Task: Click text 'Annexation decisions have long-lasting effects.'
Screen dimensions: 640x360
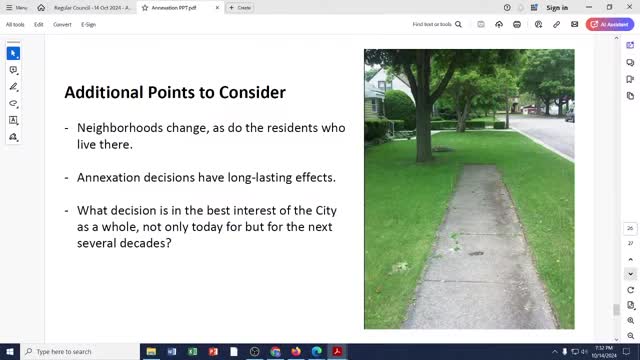Action: (x=206, y=178)
